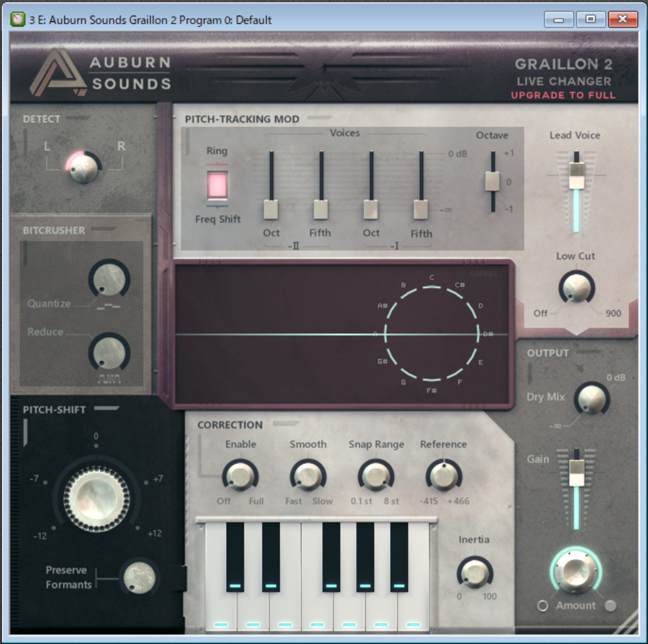Toggle the Ring / Freq Shift switch
Image resolution: width=648 pixels, height=644 pixels.
click(217, 185)
